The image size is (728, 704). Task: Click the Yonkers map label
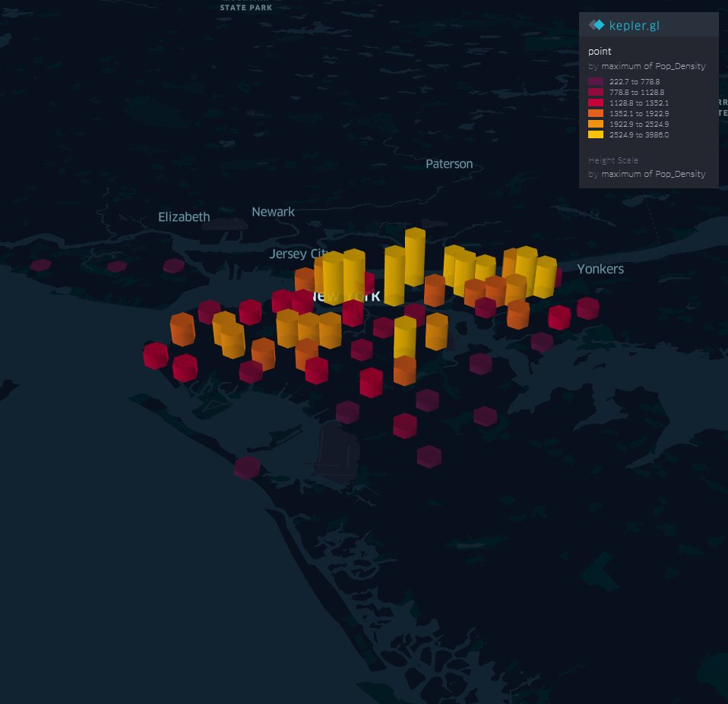pyautogui.click(x=600, y=269)
